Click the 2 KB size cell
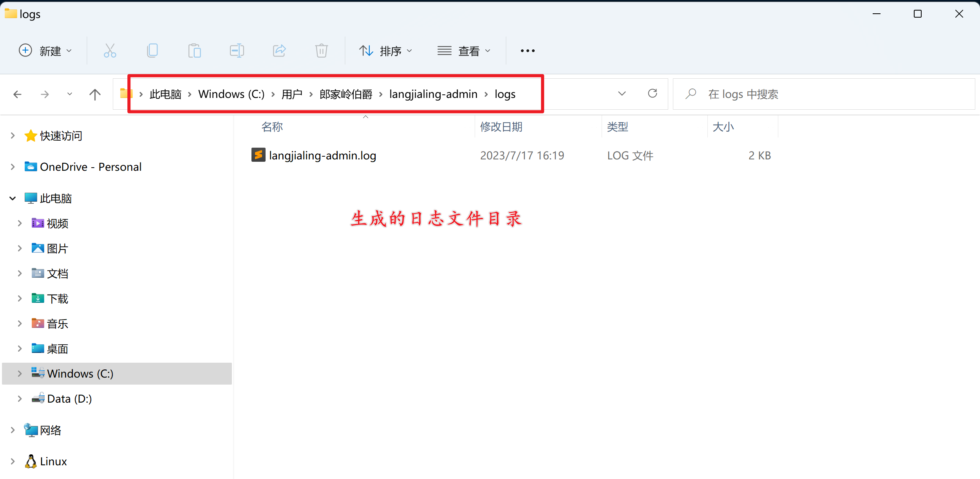This screenshot has height=479, width=980. 759,155
